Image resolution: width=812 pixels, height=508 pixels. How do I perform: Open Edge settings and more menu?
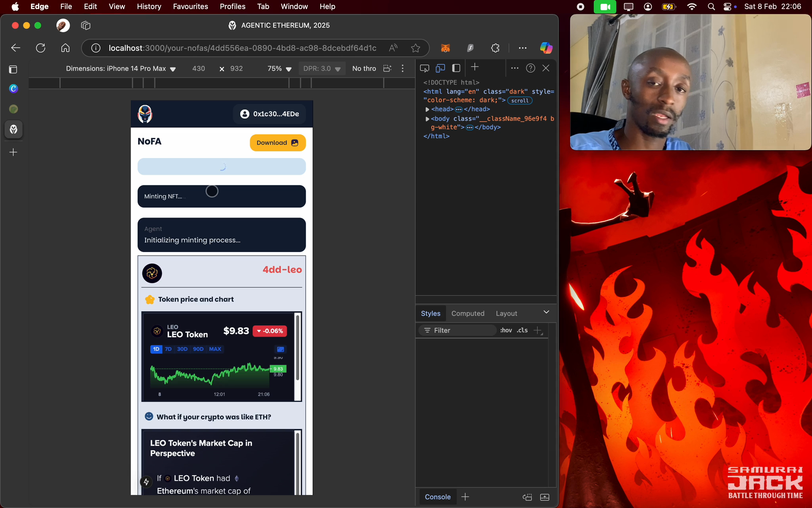pos(523,48)
